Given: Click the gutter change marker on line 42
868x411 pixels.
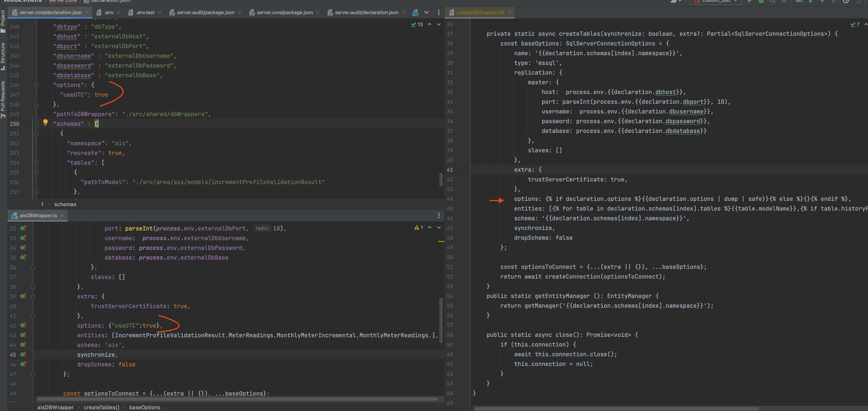Looking at the screenshot, I should tap(23, 325).
